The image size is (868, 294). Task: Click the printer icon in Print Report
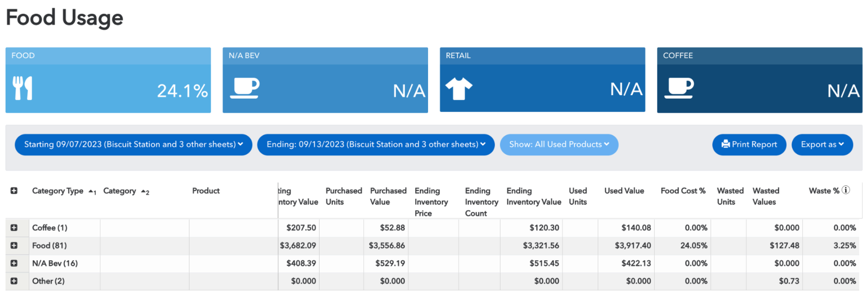click(725, 144)
